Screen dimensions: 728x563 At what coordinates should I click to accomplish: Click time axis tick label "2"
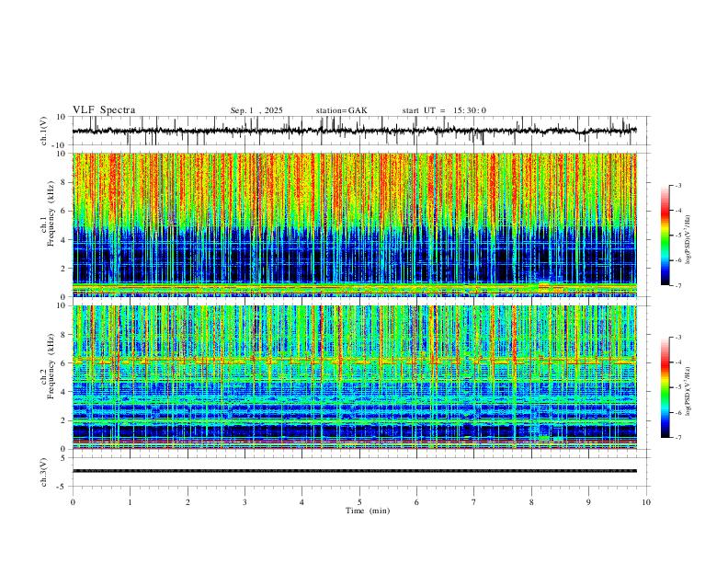click(x=188, y=502)
